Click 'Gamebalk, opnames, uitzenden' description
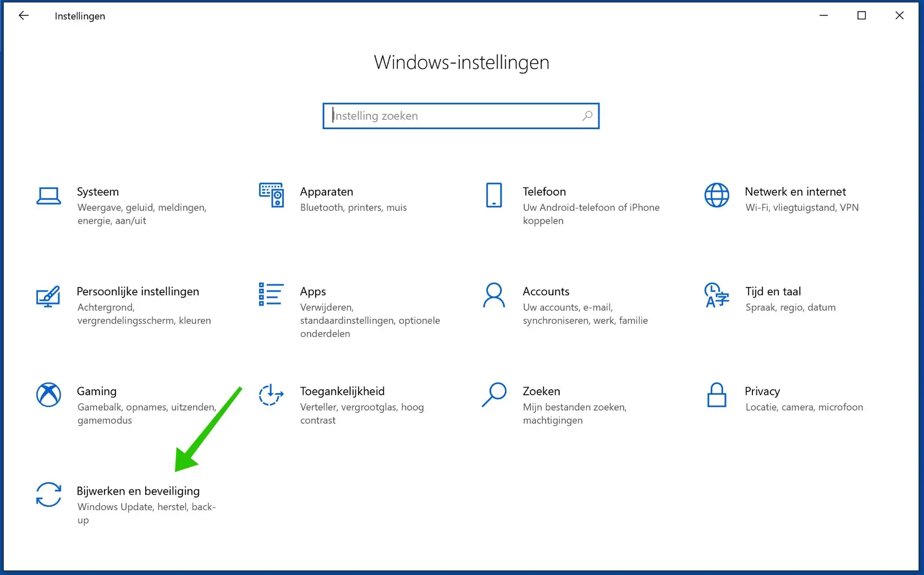The height and width of the screenshot is (575, 924). pos(147,413)
